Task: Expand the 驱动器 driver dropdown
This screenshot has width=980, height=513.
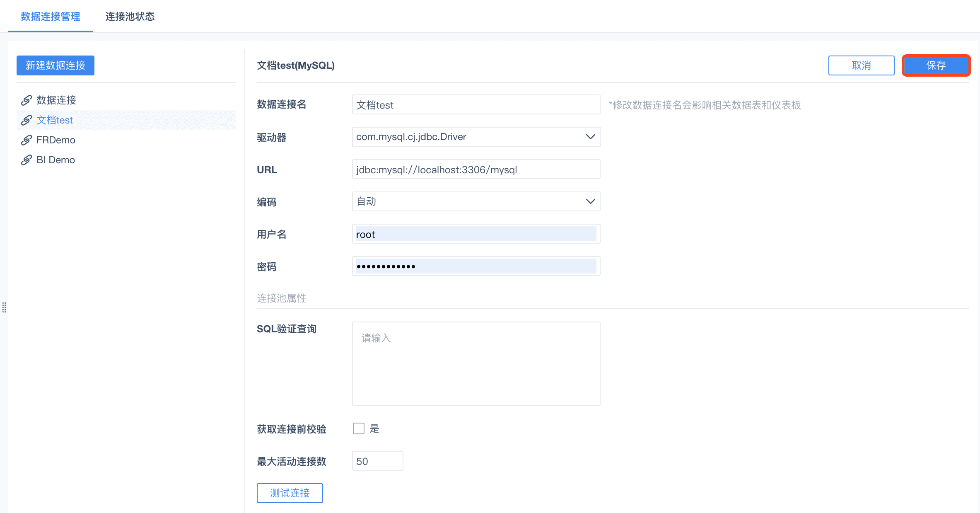Action: pos(590,137)
